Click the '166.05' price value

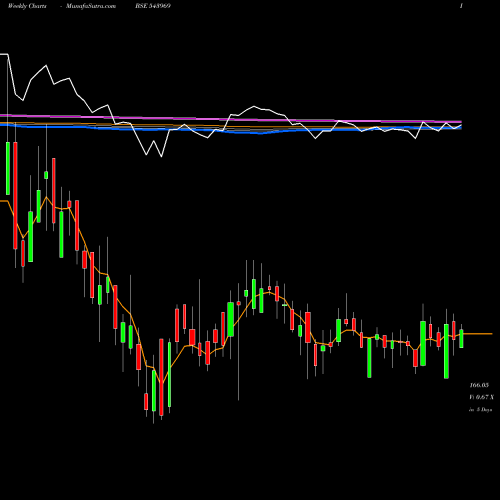tap(479, 385)
